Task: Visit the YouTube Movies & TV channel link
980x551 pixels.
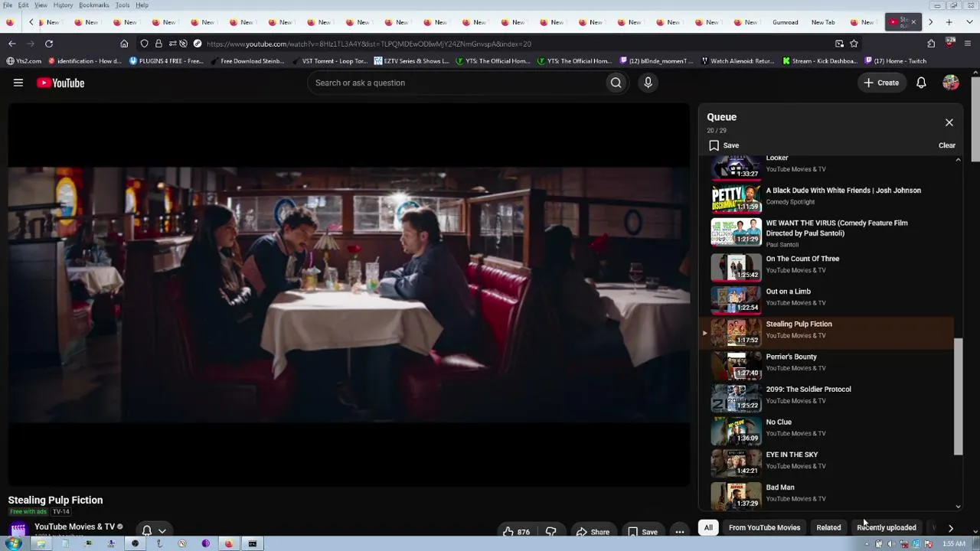Action: click(74, 527)
